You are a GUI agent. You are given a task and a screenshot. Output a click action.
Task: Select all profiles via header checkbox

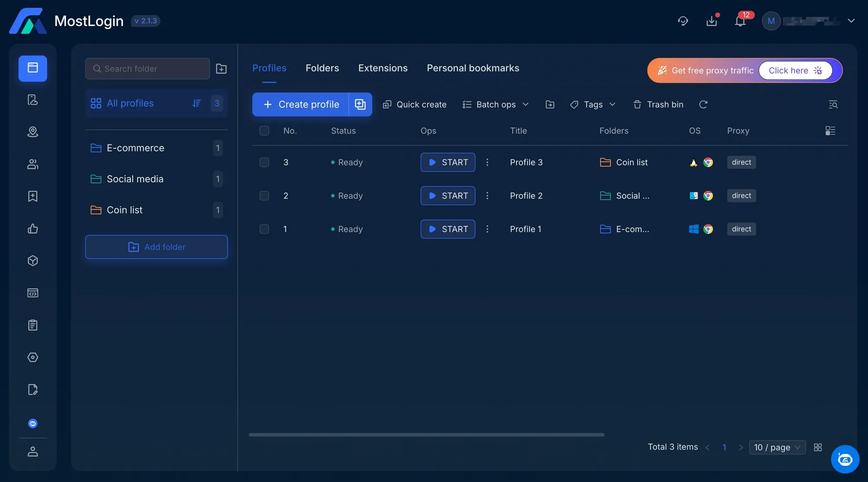(x=264, y=131)
